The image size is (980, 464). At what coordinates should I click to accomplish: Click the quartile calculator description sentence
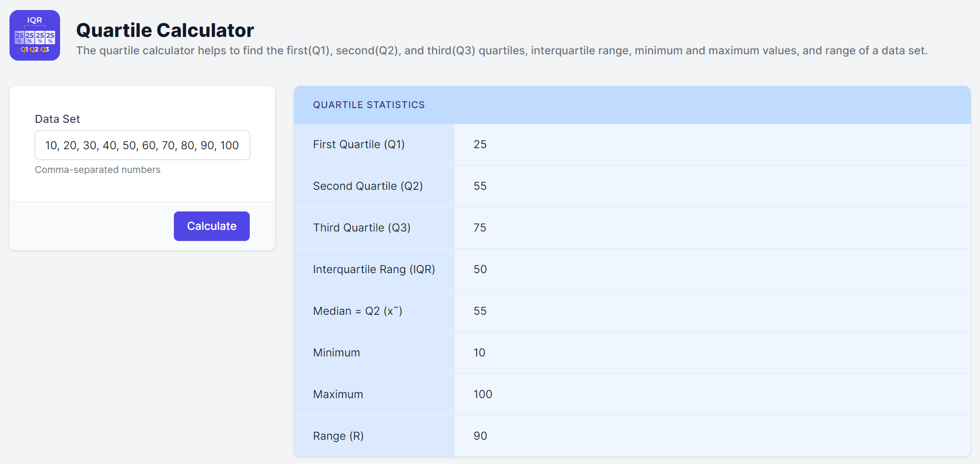pyautogui.click(x=502, y=51)
